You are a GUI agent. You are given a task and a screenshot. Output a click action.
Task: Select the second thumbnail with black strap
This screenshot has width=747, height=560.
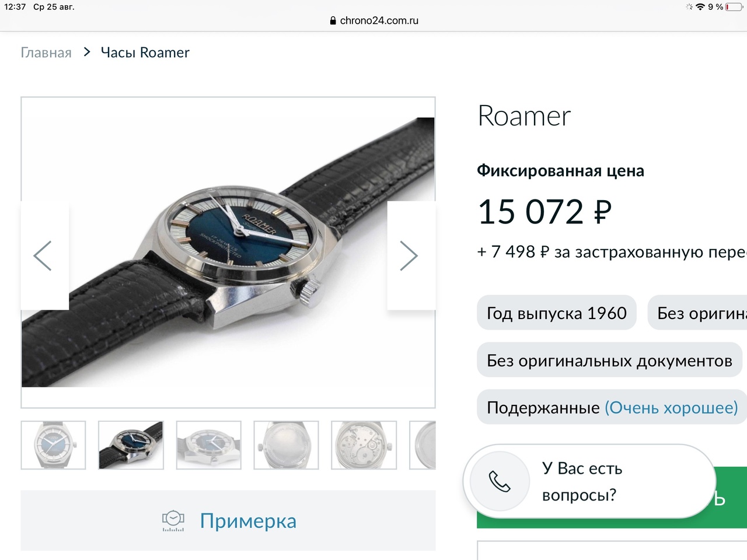[x=131, y=445]
